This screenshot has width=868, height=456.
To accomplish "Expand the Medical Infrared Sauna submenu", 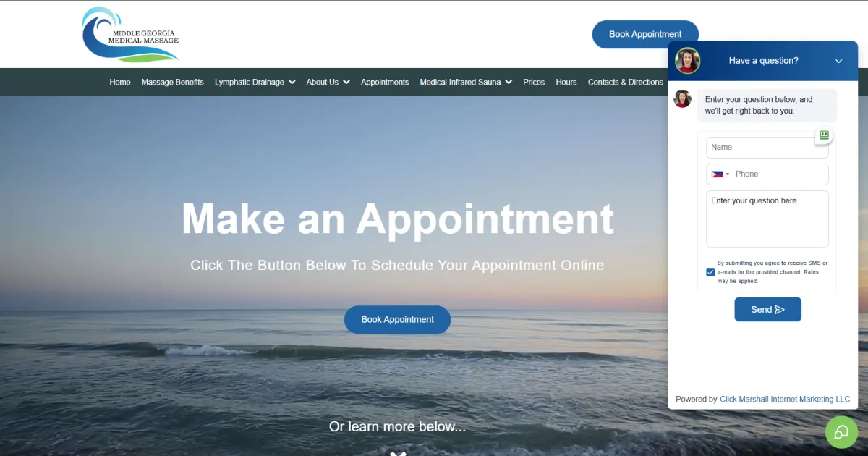I will 466,82.
